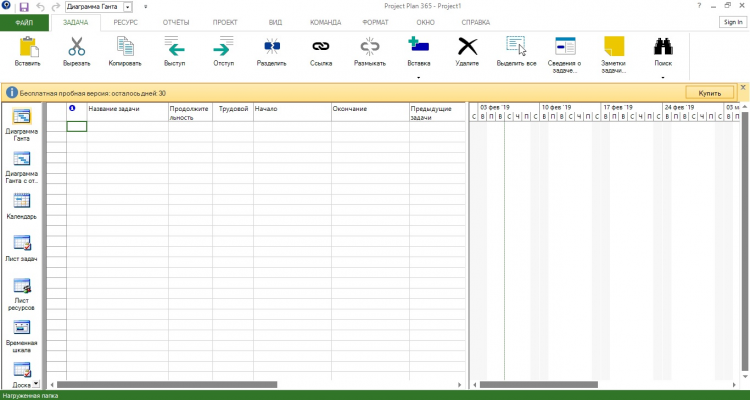Click the Купить buy button
750x400 pixels.
click(x=710, y=93)
